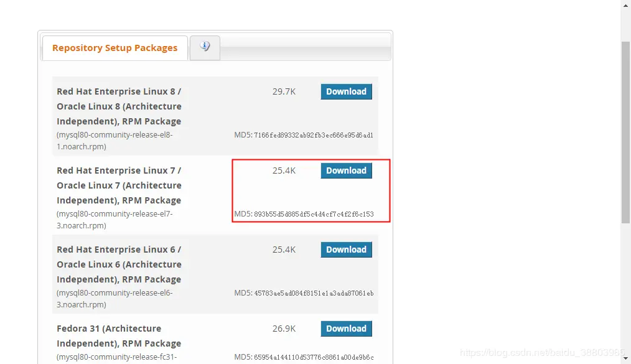Select the 25.4K size for Linux 6
Viewport: 631px width, 364px height.
coord(284,250)
